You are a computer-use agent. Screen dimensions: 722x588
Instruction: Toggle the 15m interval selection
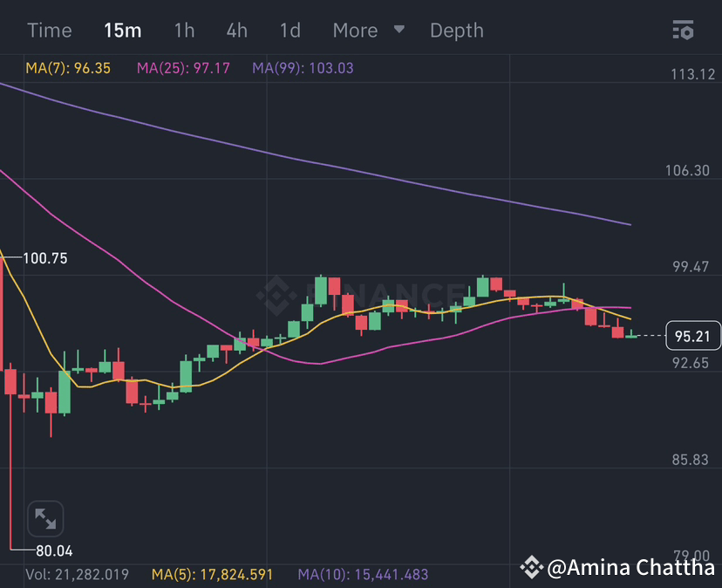(x=122, y=30)
